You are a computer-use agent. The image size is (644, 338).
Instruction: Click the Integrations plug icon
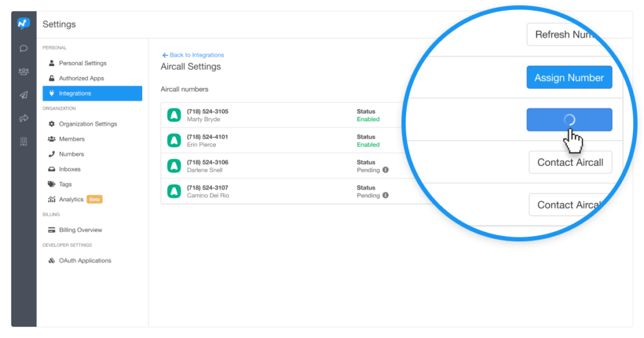(52, 94)
